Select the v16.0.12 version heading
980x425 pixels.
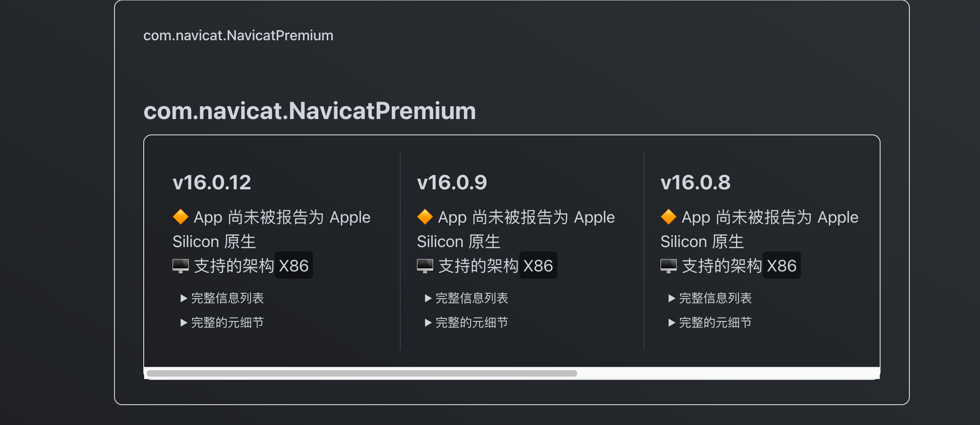pos(212,182)
